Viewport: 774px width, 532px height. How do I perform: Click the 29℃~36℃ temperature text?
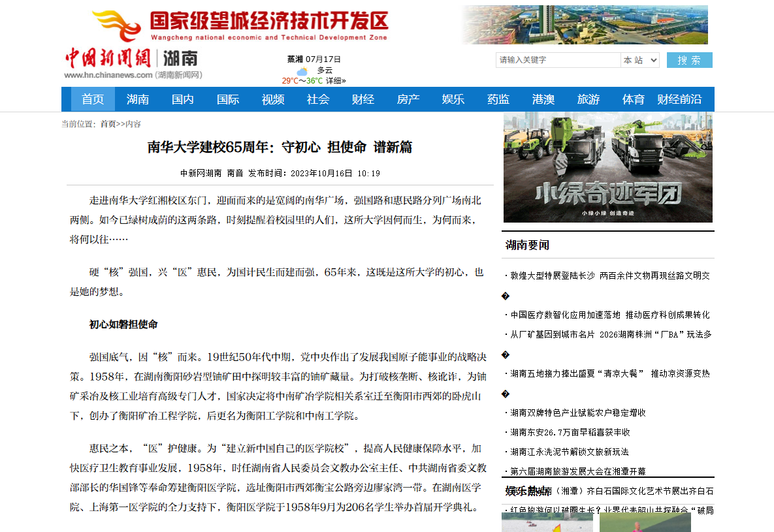[x=302, y=80]
